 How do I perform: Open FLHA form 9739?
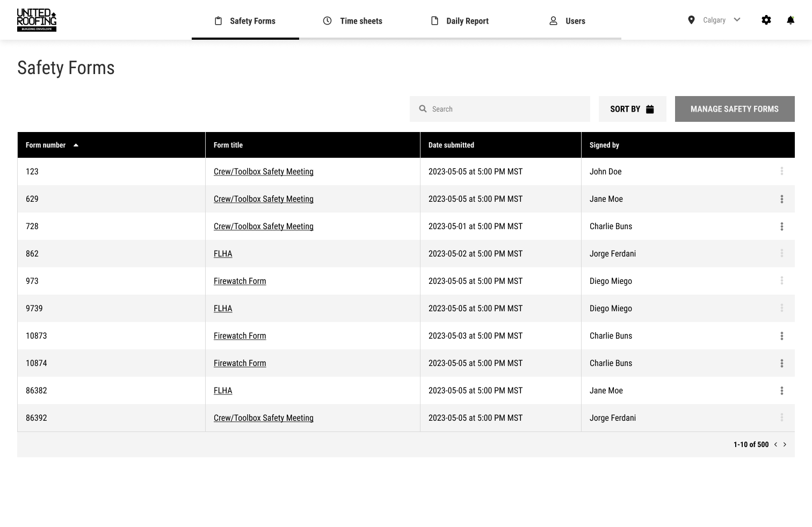click(223, 309)
